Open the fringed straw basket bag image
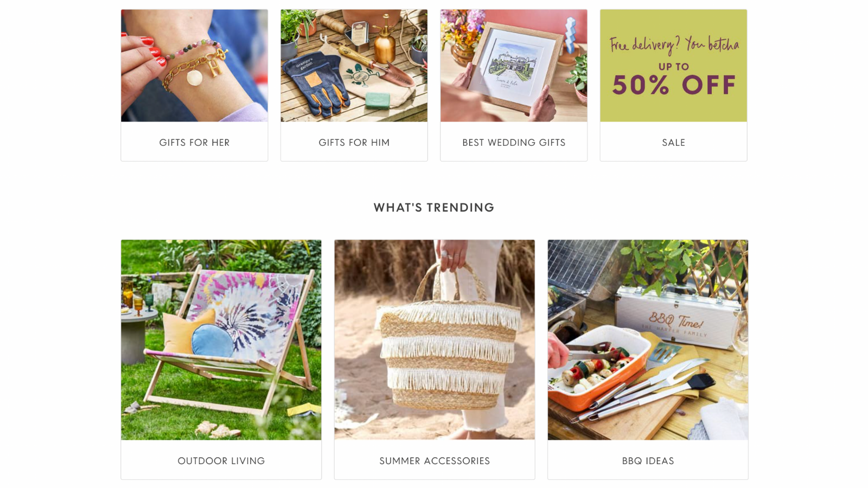 click(435, 340)
